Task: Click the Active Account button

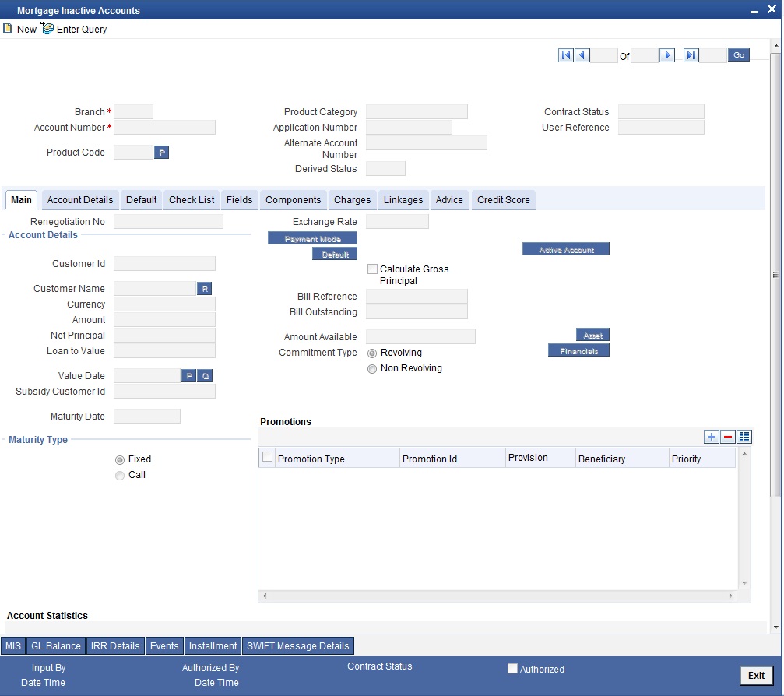Action: 566,249
